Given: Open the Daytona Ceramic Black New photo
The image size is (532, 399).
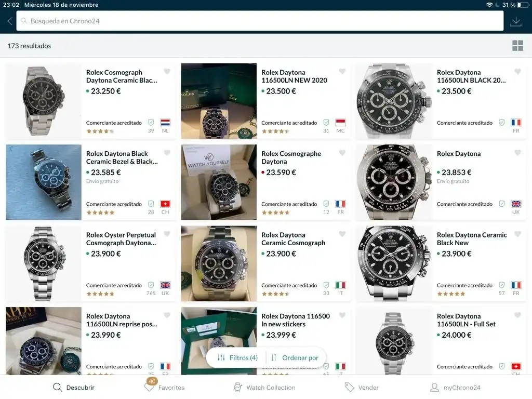Looking at the screenshot, I should pyautogui.click(x=394, y=263).
